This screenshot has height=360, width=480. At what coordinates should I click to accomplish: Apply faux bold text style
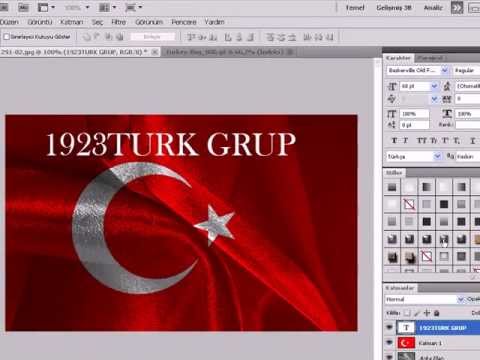tap(394, 141)
